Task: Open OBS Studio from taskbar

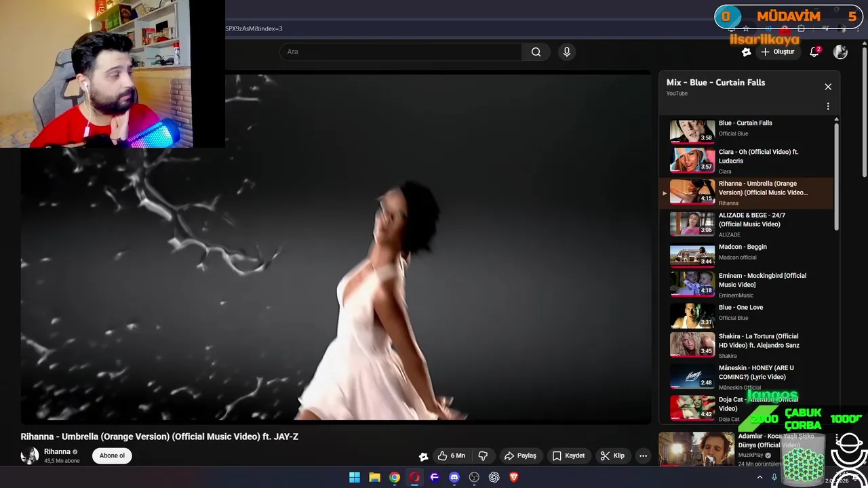Action: point(474,477)
